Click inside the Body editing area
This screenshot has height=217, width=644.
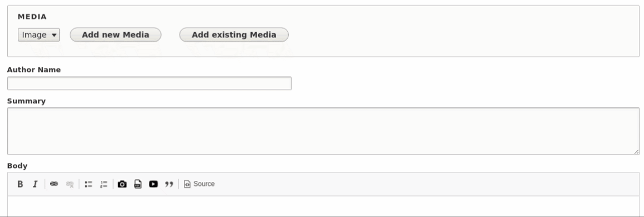click(x=323, y=206)
